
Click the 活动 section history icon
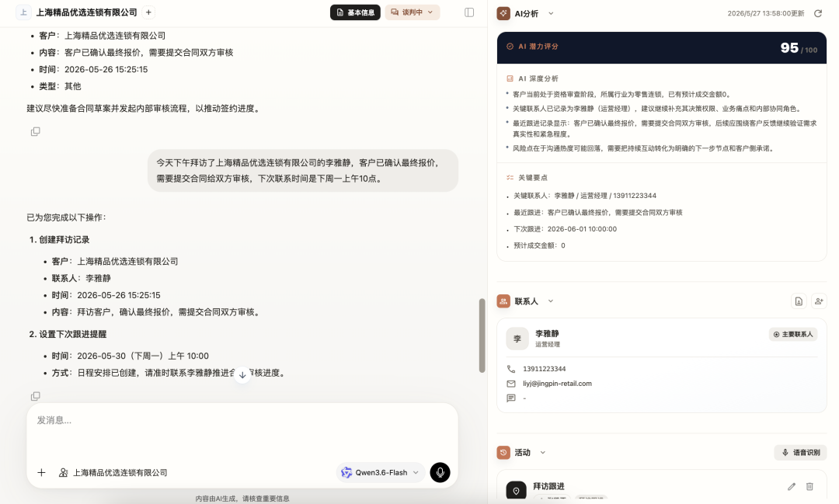[503, 453]
